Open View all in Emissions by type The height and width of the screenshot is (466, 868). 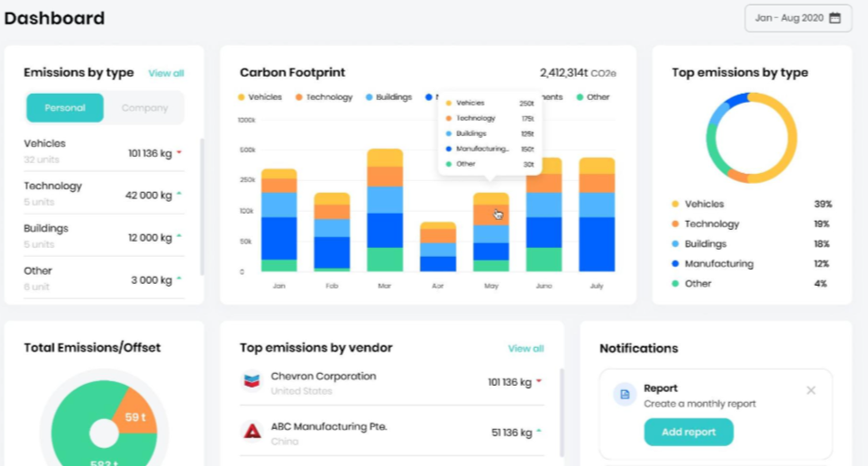pyautogui.click(x=166, y=73)
